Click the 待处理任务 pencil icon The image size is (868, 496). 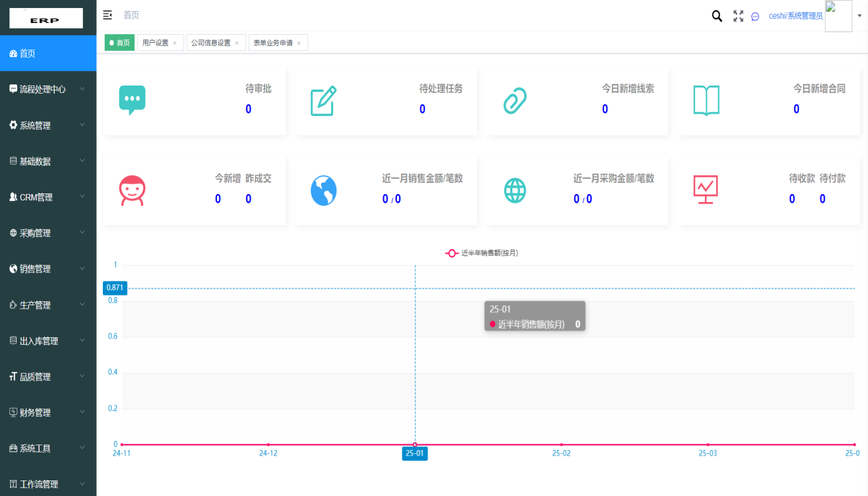(x=324, y=99)
